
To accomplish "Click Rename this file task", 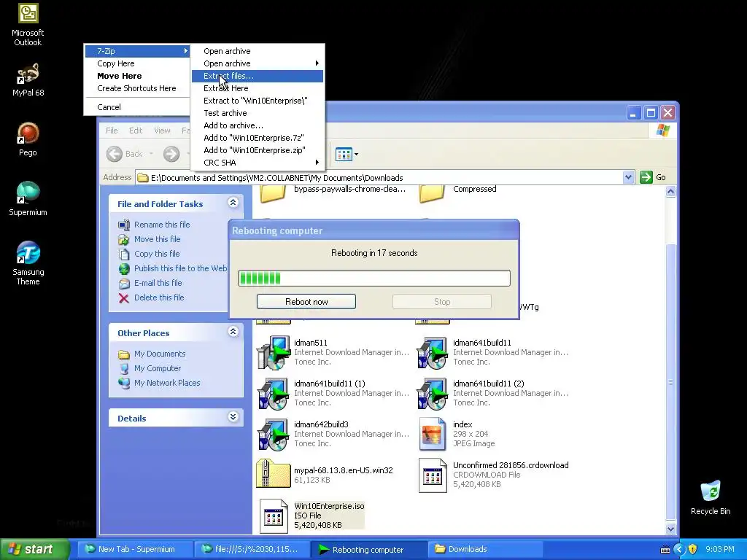I will (x=162, y=225).
